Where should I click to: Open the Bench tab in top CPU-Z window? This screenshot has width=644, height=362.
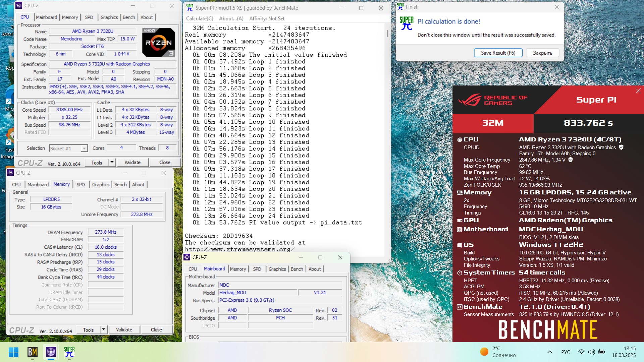[x=129, y=17]
